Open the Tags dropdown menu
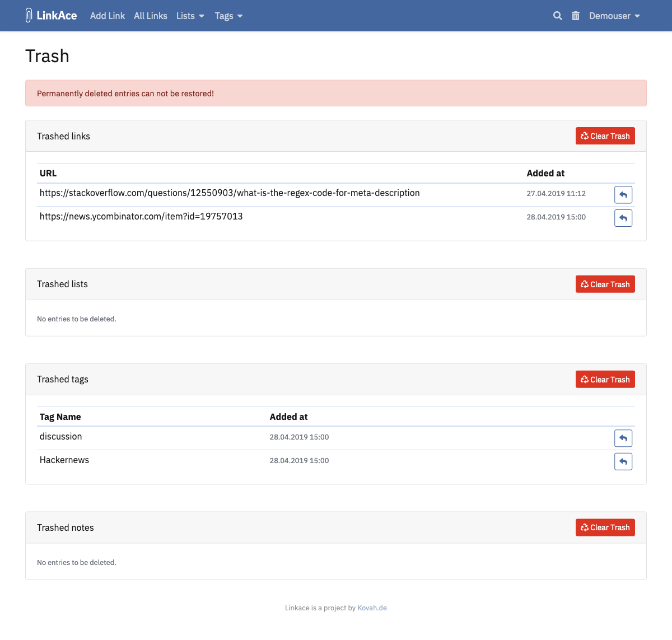Viewport: 672px width, 640px height. click(228, 16)
